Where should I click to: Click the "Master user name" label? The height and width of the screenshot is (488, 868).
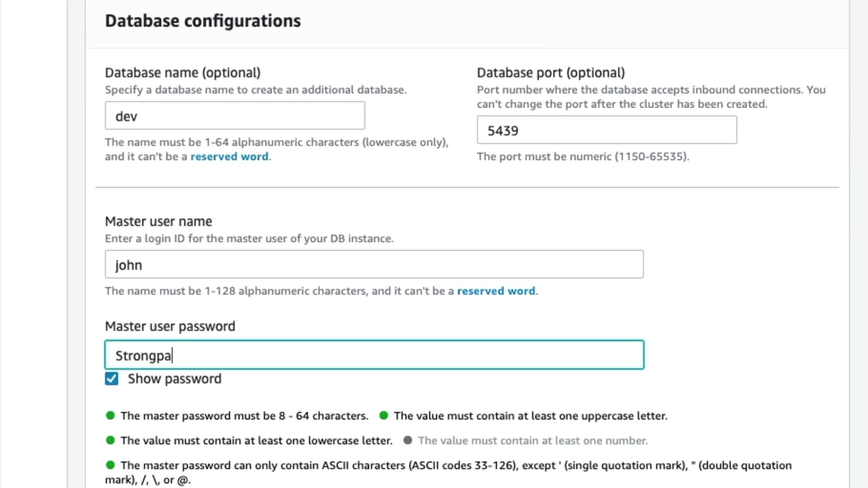pos(158,221)
